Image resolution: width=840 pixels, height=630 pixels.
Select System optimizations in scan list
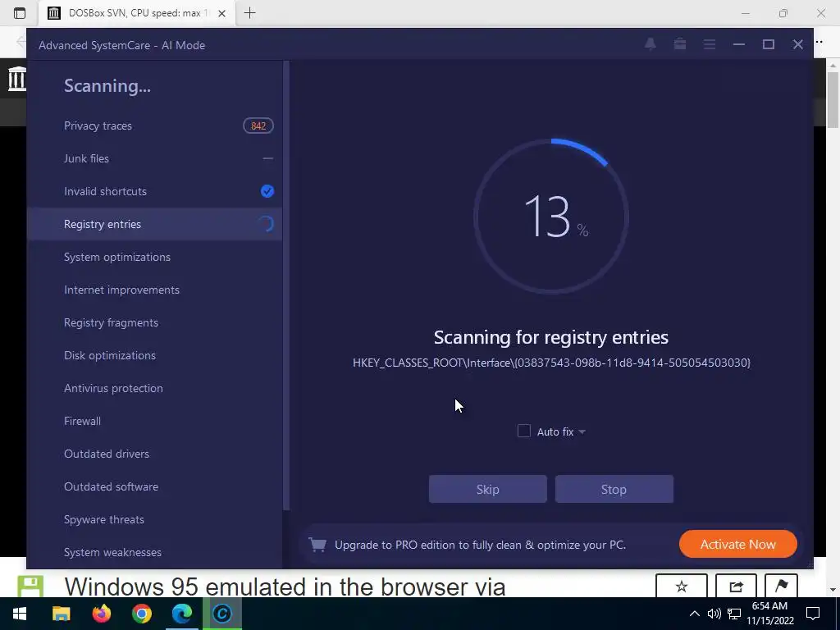pyautogui.click(x=154, y=257)
